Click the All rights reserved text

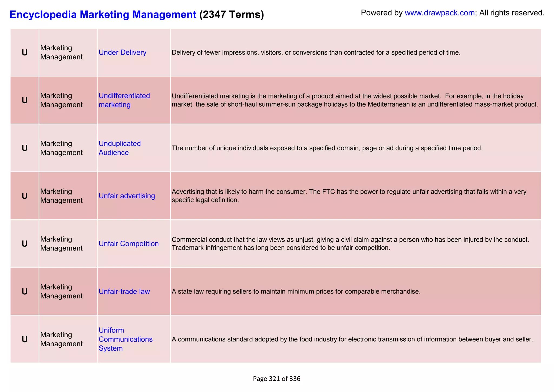[x=512, y=13]
